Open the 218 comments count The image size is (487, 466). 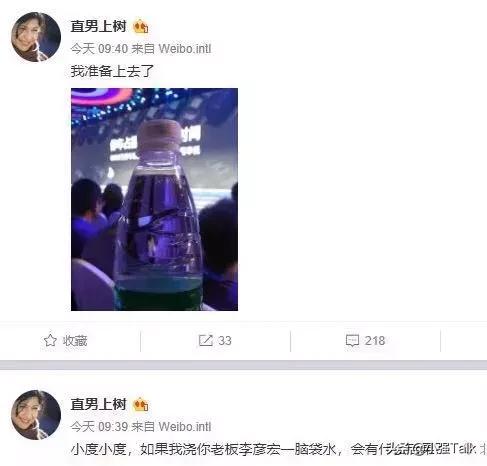pos(375,341)
